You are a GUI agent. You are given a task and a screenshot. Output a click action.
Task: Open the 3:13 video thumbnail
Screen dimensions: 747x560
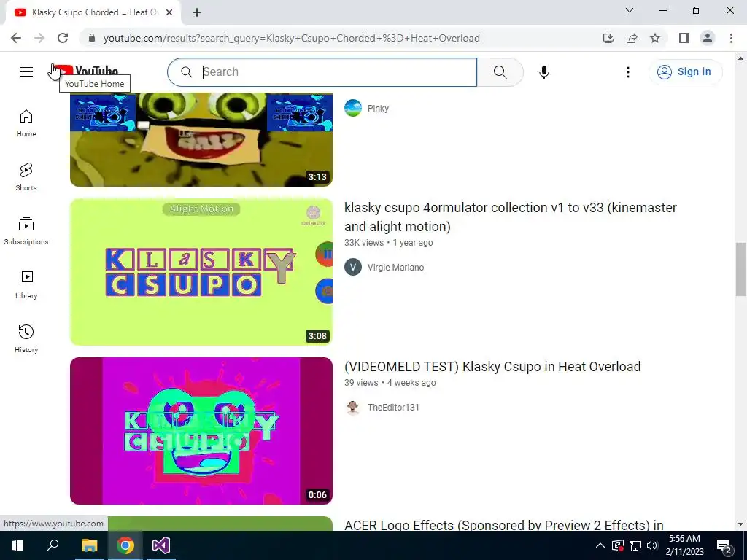(x=201, y=139)
